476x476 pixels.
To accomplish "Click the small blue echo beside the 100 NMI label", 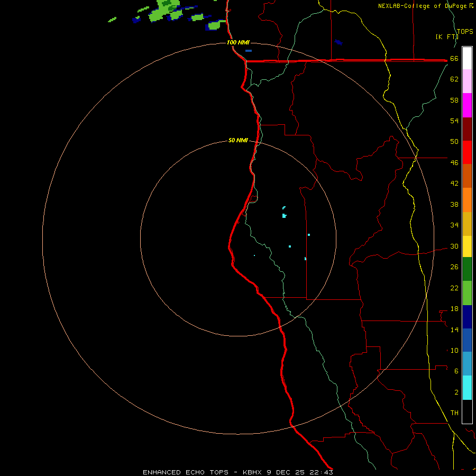I will point(249,51).
